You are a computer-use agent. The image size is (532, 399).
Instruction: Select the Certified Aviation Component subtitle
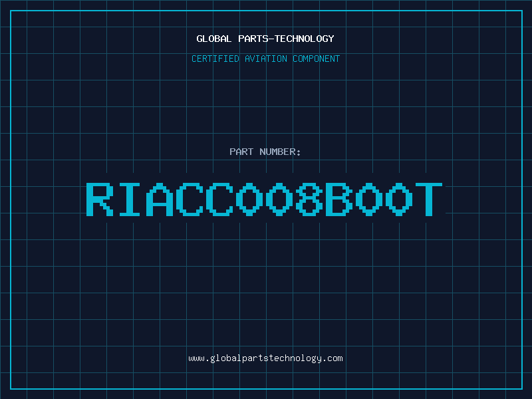(x=265, y=59)
